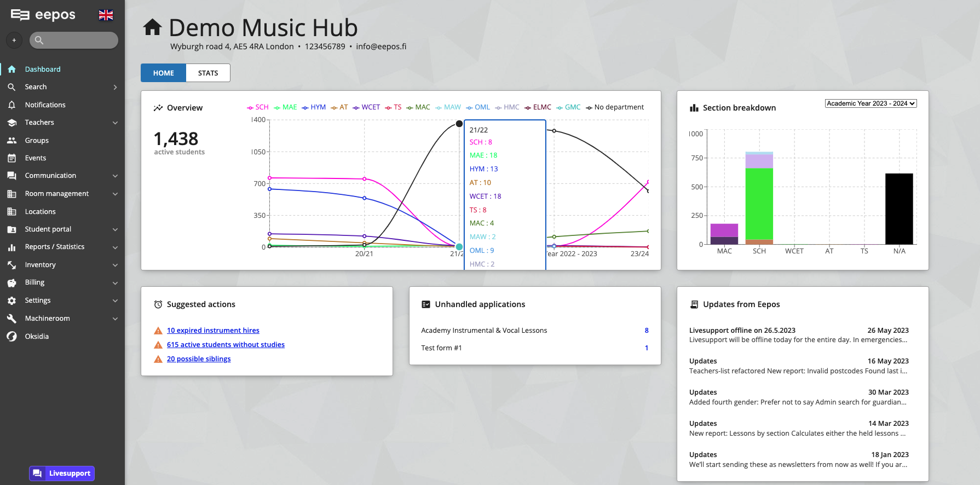Expand the Teachers menu chevron
The height and width of the screenshot is (485, 980).
point(115,123)
